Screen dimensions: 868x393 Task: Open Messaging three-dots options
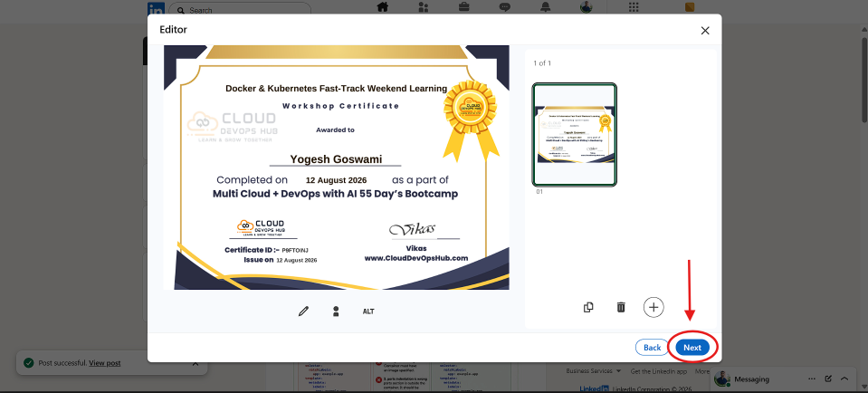[812, 379]
